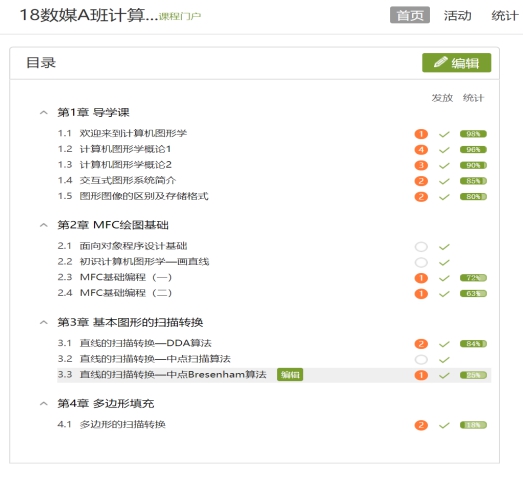Switch to the 活动 tab
The width and height of the screenshot is (523, 479).
(x=457, y=15)
